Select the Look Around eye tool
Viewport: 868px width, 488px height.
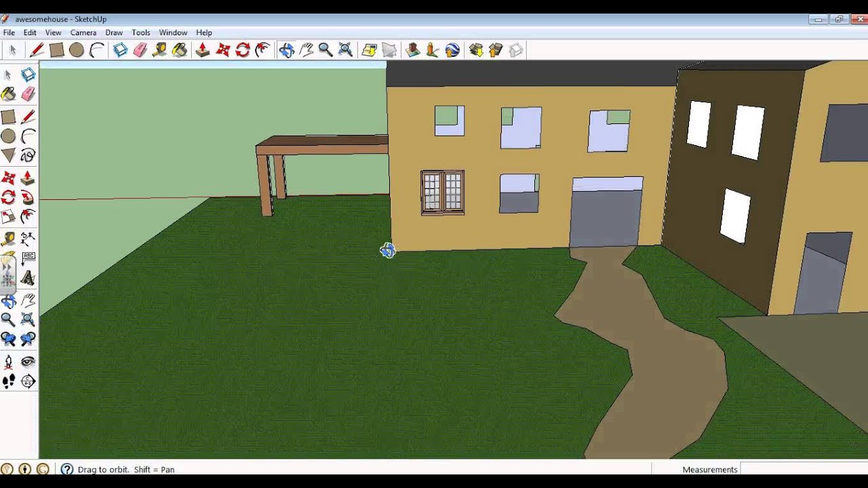[x=28, y=362]
